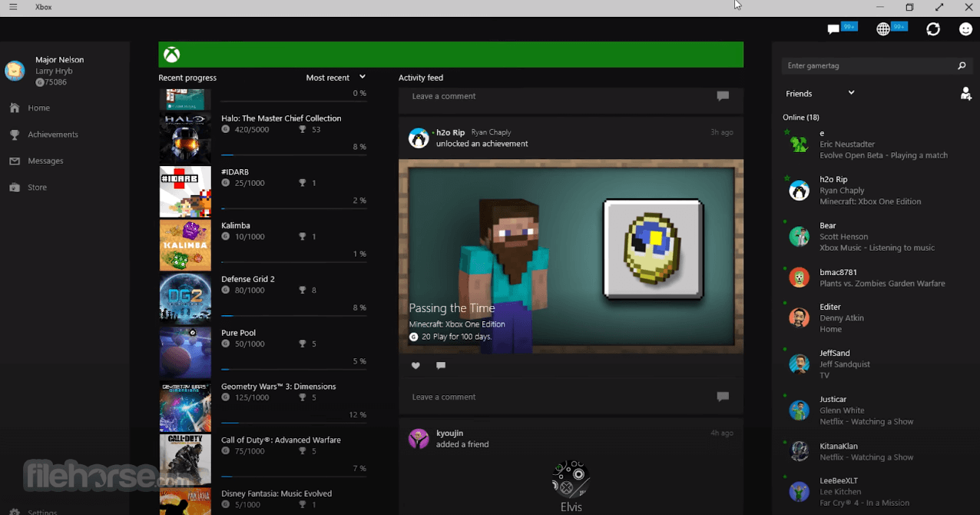Click the 75086 gamerscore value
The height and width of the screenshot is (515, 980).
click(x=55, y=82)
